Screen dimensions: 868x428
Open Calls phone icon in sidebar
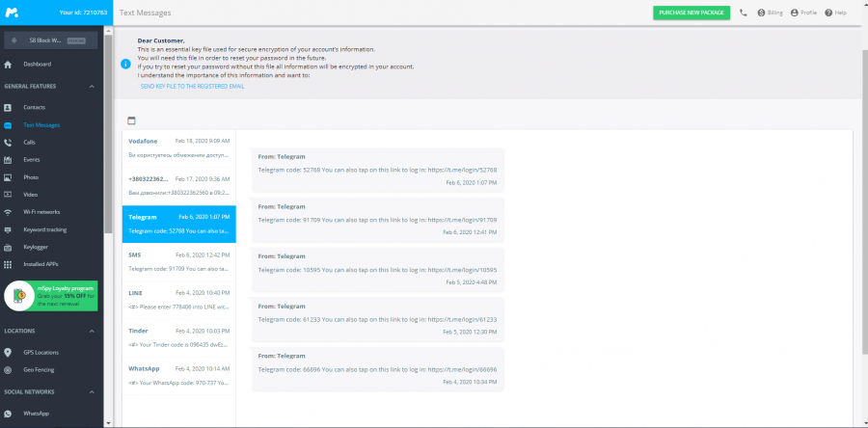pyautogui.click(x=8, y=142)
